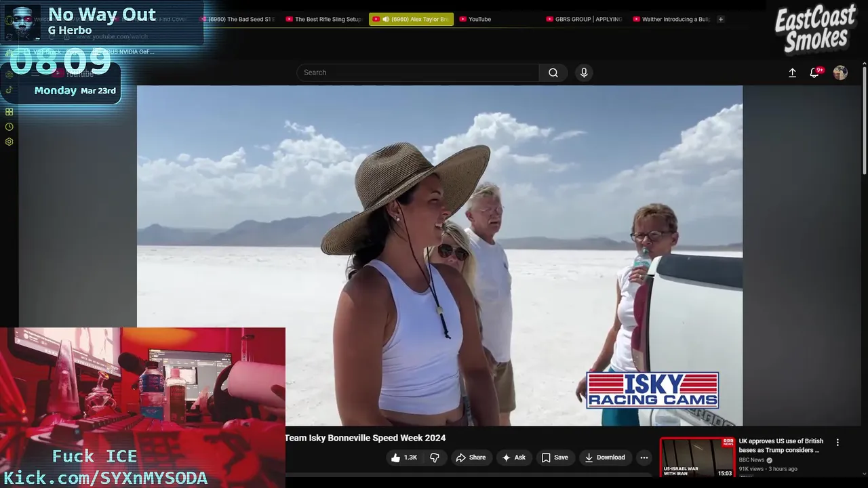Click the Download button
The image size is (868, 488).
[605, 457]
